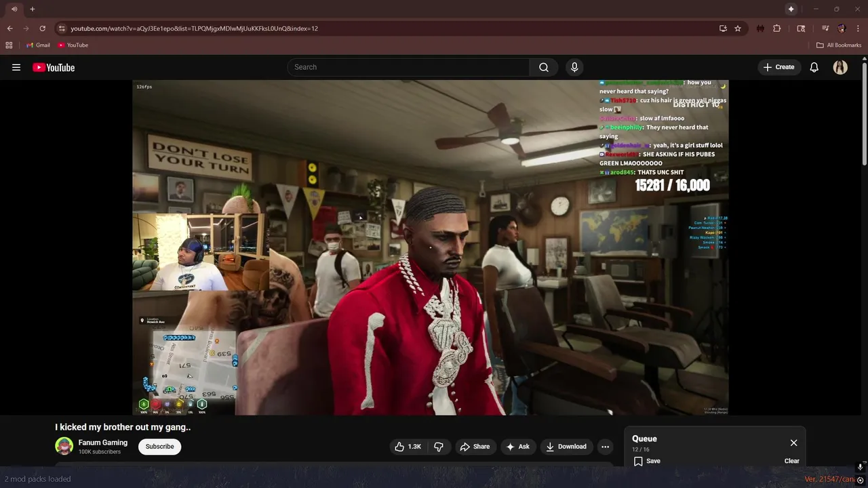Open the Chrome three-dot menu
The image size is (868, 488).
click(x=858, y=28)
